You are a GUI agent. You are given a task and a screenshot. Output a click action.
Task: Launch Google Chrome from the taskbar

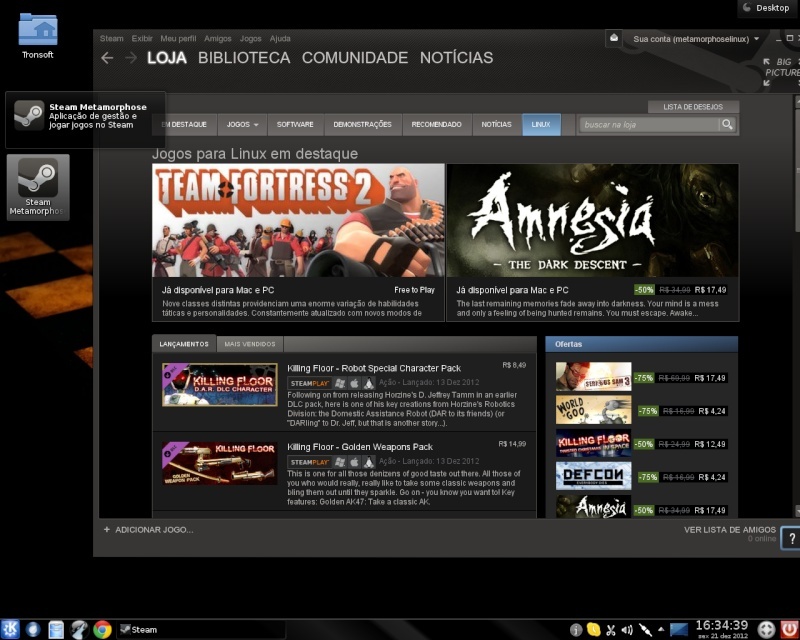[102, 629]
